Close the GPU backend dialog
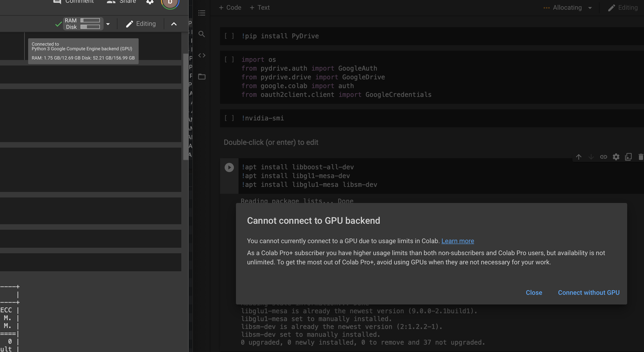644x352 pixels. tap(534, 292)
